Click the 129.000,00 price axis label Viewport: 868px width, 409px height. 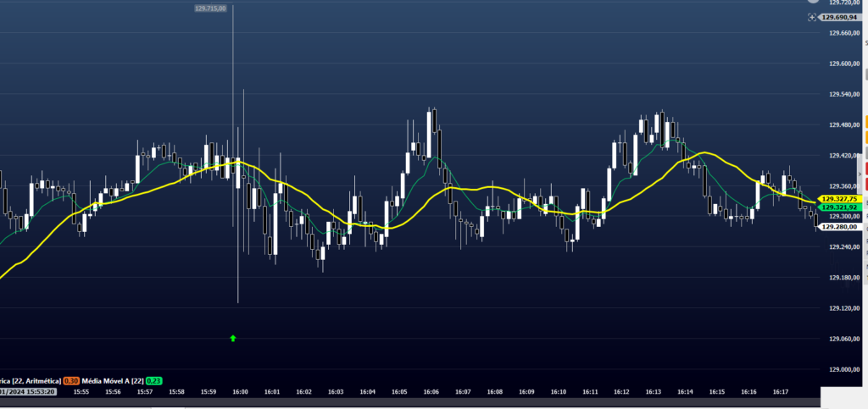coord(843,369)
